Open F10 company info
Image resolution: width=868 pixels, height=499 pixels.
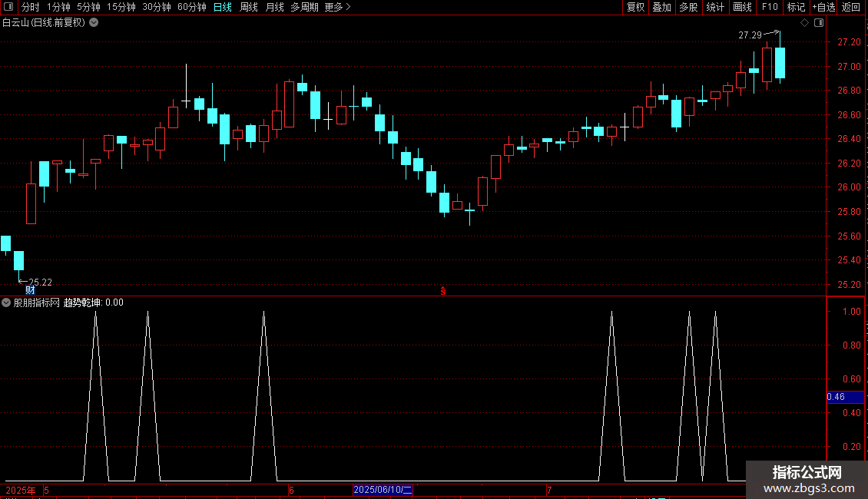pos(770,7)
